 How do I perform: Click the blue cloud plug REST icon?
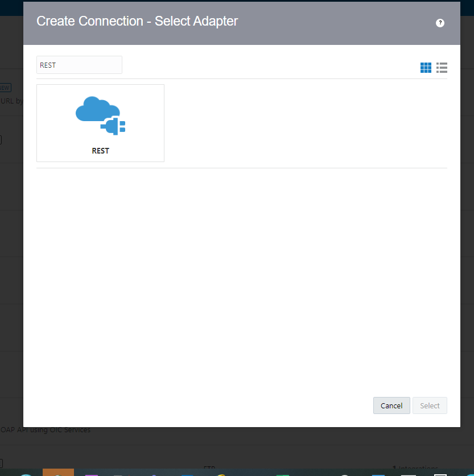click(x=101, y=115)
